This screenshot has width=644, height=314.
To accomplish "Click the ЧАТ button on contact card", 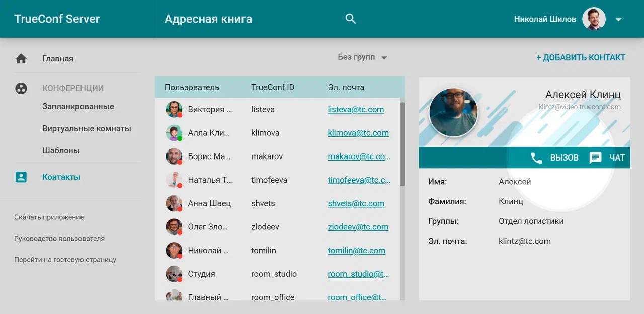I will click(607, 158).
